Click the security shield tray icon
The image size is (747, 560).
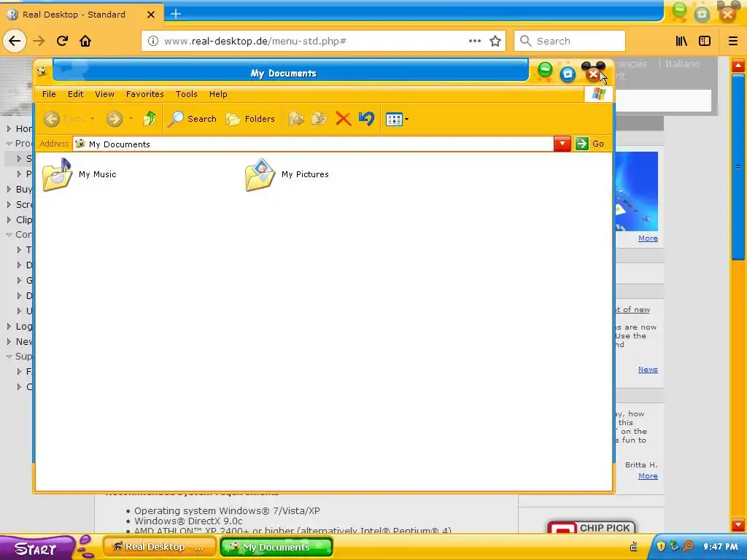coord(661,546)
